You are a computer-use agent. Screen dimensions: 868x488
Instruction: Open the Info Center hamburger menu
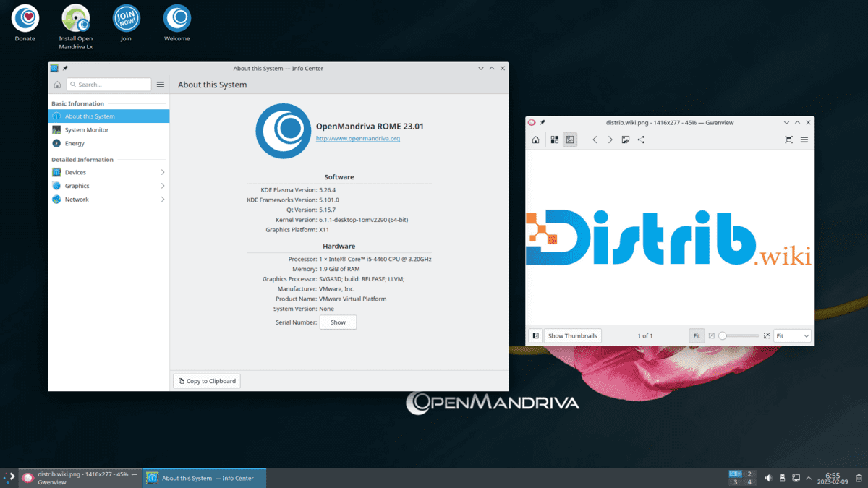161,85
